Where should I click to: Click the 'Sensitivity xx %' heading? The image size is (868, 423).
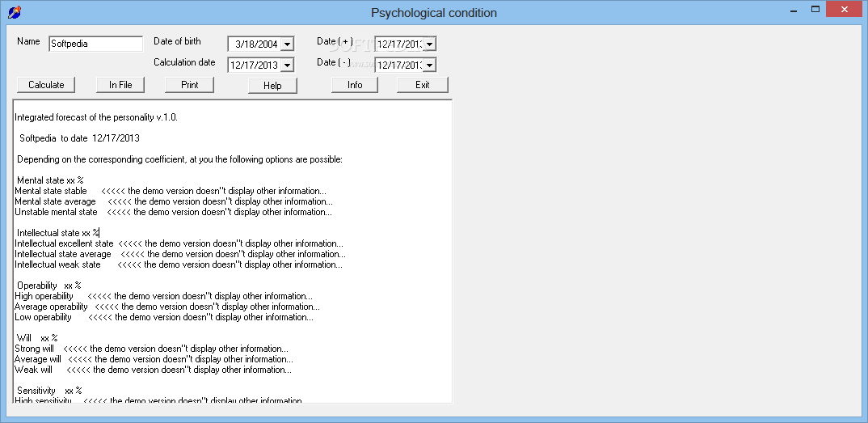pyautogui.click(x=50, y=391)
